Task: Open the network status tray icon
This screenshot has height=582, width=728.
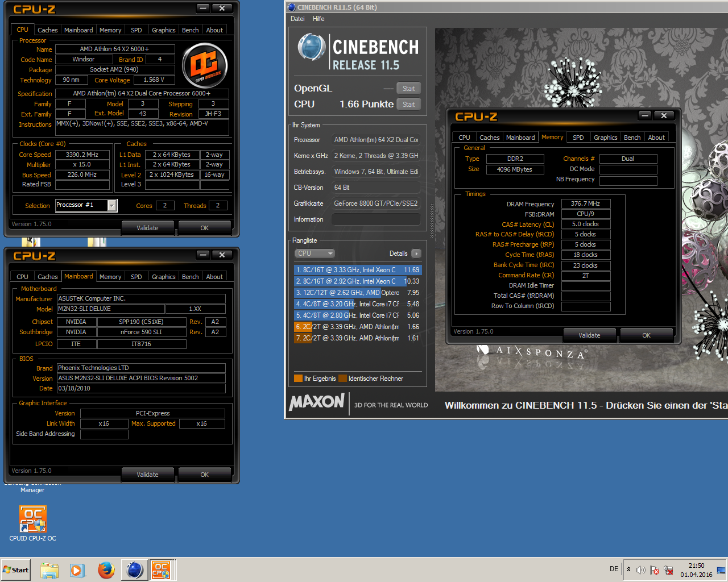Action: 668,570
